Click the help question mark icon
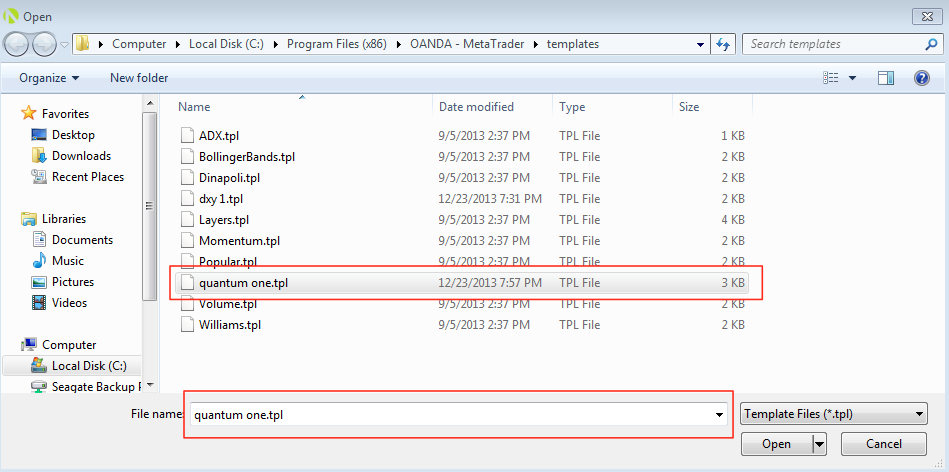This screenshot has height=472, width=949. pyautogui.click(x=922, y=78)
